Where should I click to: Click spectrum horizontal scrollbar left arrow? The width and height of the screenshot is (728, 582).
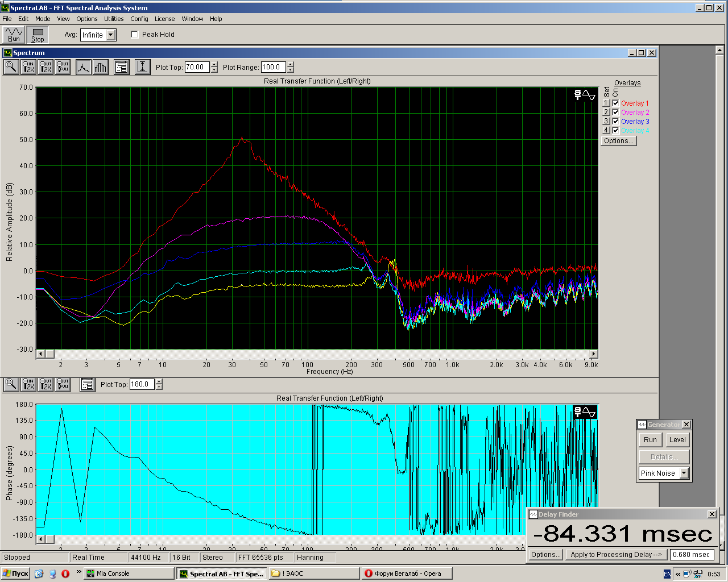40,354
